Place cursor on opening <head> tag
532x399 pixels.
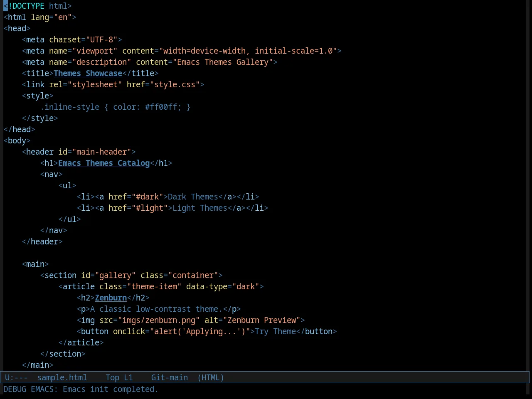(17, 28)
